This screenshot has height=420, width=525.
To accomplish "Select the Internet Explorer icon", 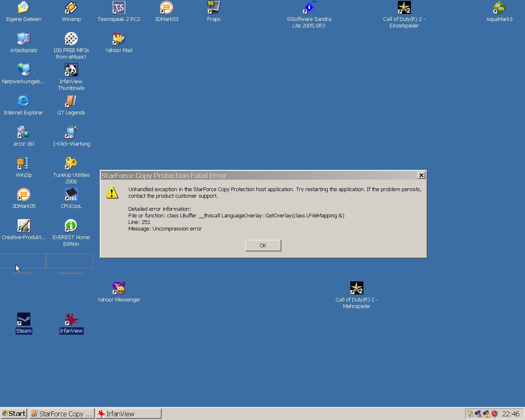I will [x=23, y=105].
